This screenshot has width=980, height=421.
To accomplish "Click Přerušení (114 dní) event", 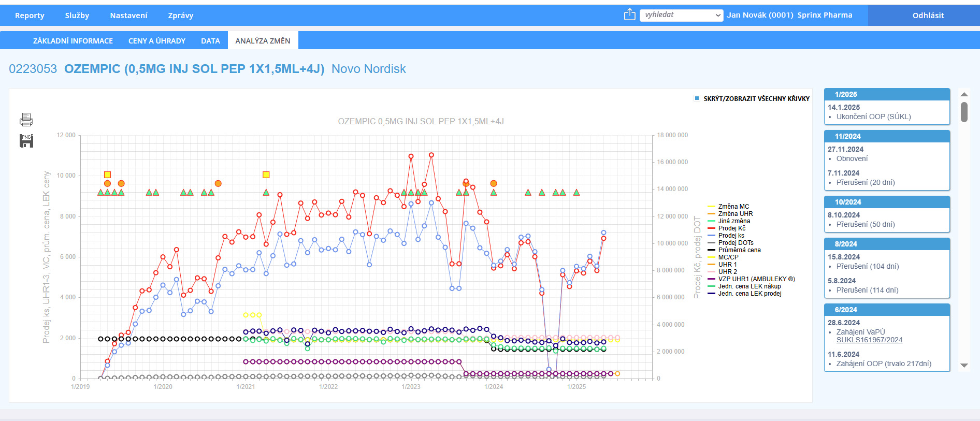I will click(868, 290).
